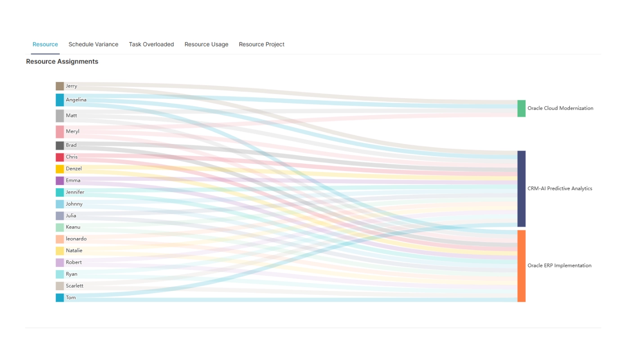The width and height of the screenshot is (626, 364).
Task: Go to the Resource Usage tab
Action: pos(206,45)
